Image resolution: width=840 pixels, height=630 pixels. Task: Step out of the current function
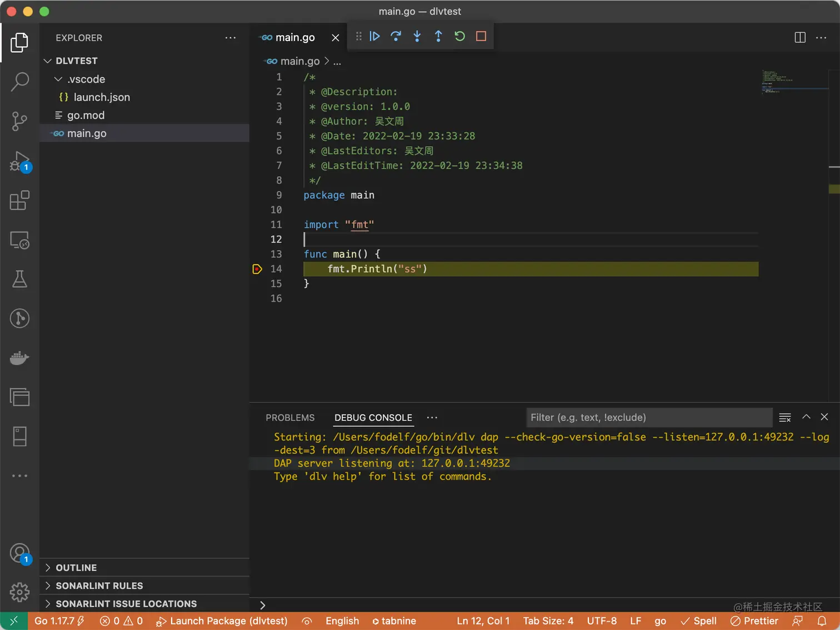[438, 36]
